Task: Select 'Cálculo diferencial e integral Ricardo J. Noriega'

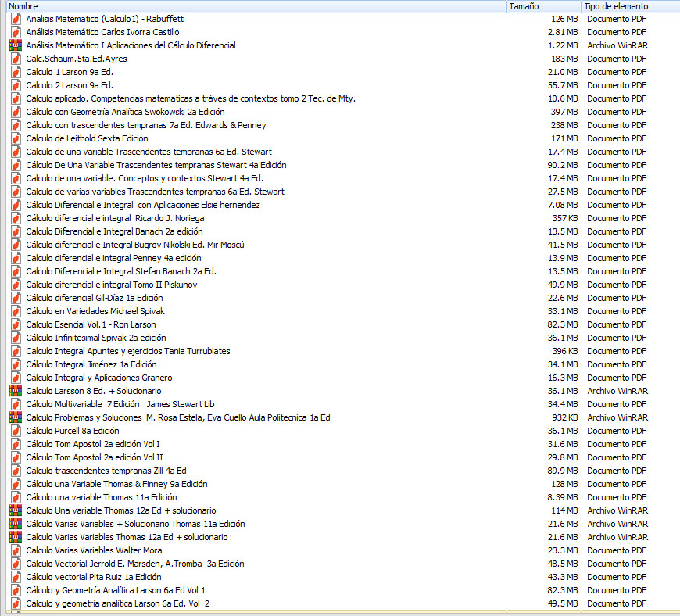Action: tap(115, 218)
